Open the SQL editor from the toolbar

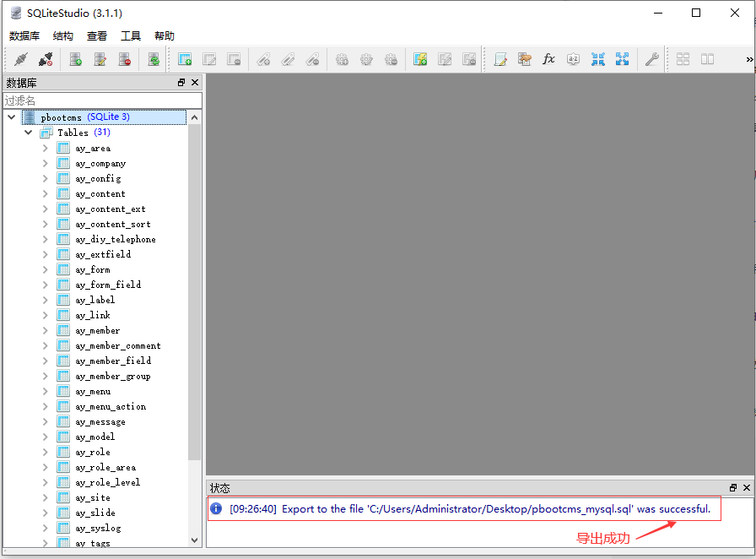[500, 59]
